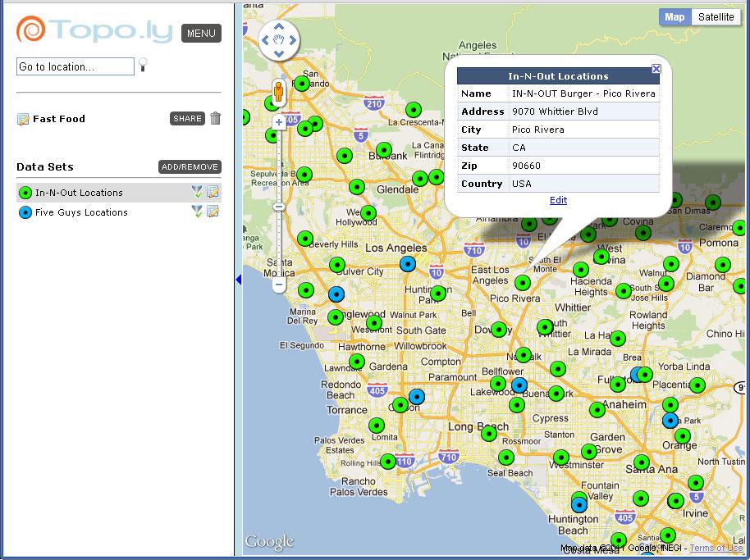Pan the map up with arrow control

pyautogui.click(x=279, y=26)
